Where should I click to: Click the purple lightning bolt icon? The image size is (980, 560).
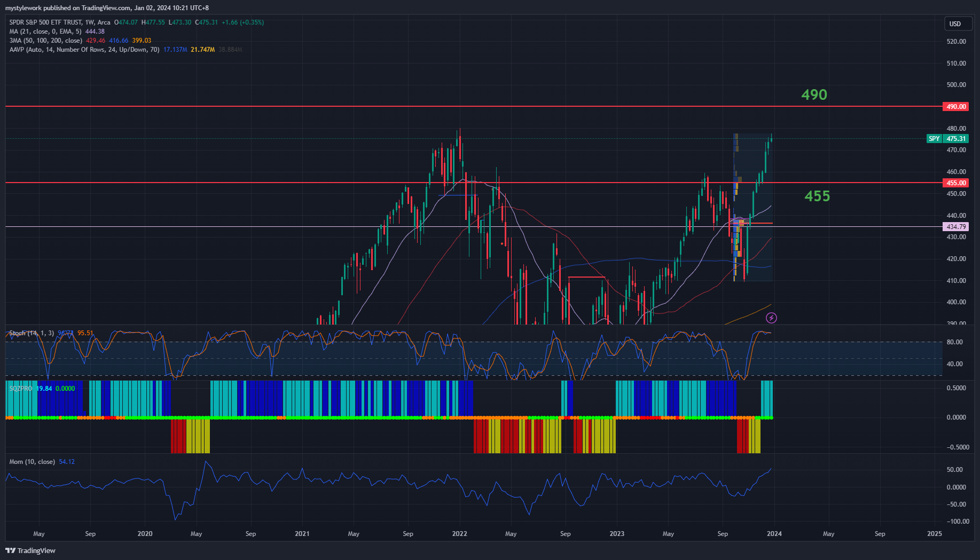pyautogui.click(x=771, y=318)
